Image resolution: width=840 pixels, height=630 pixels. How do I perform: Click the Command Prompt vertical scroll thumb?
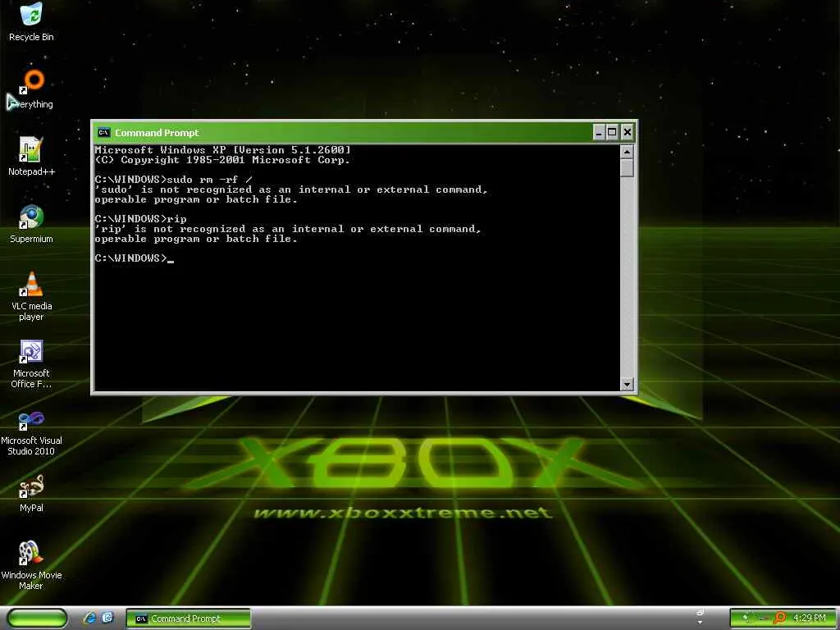pyautogui.click(x=627, y=167)
